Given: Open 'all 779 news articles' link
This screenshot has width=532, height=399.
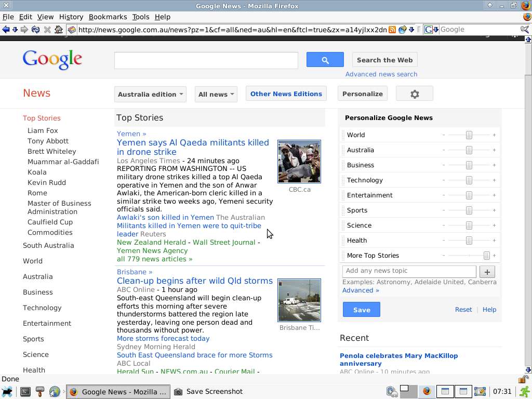Looking at the screenshot, I should pos(154,259).
